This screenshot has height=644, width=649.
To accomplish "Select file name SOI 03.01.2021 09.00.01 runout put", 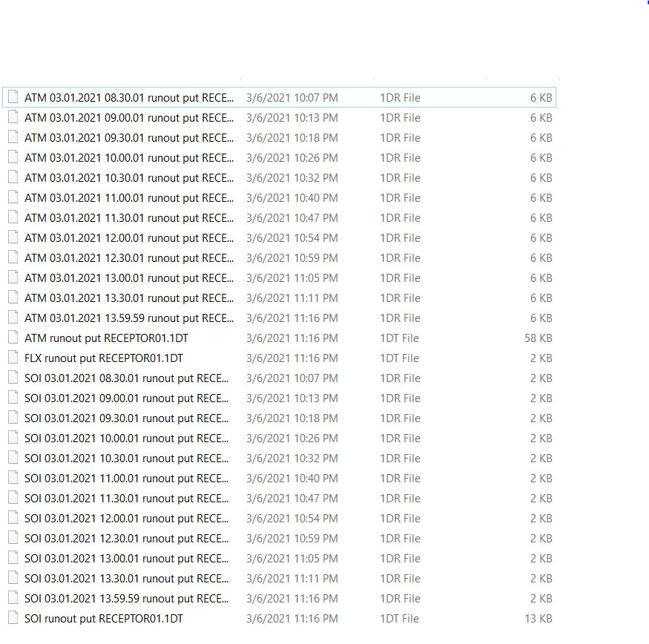I will (126, 398).
